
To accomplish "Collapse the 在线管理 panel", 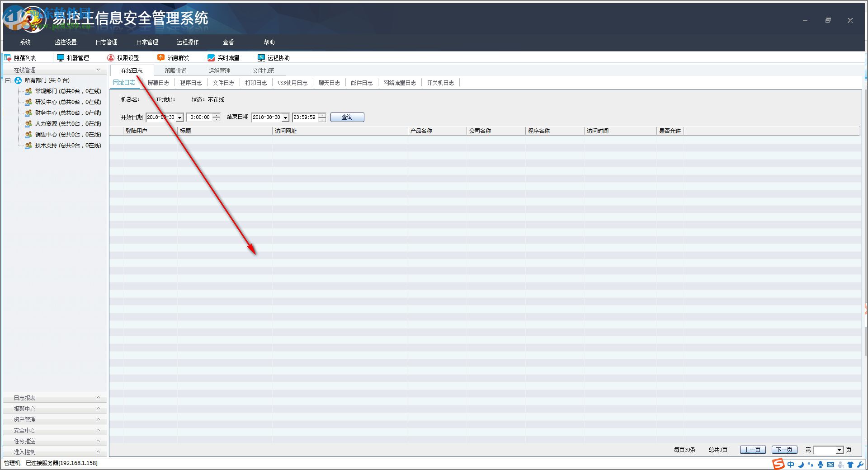I will (x=99, y=70).
